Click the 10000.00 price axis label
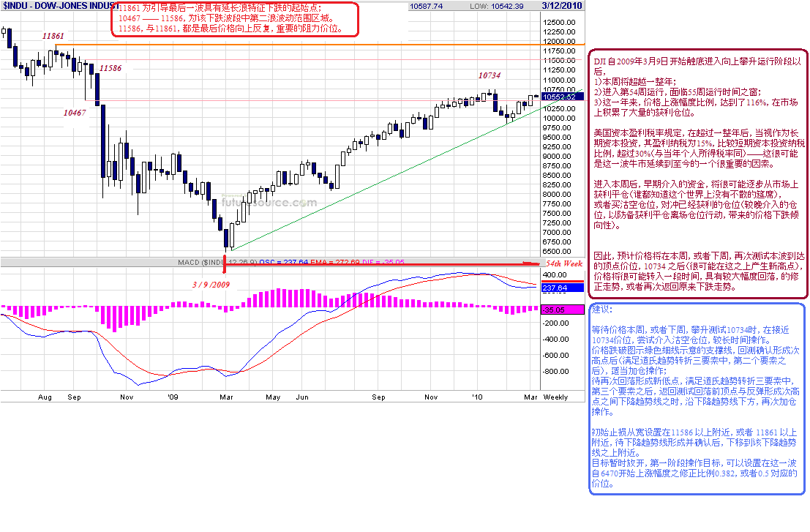810x532 pixels. (560, 118)
